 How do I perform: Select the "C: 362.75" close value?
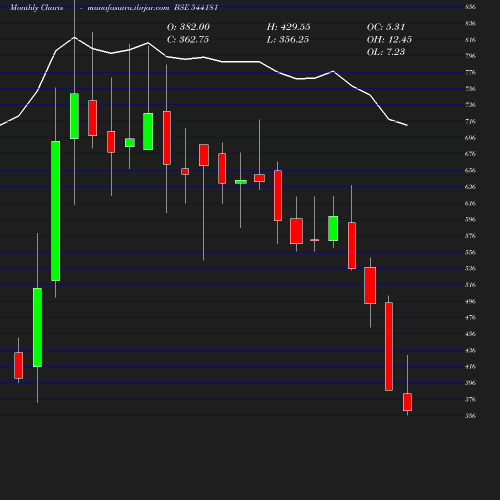coord(188,40)
